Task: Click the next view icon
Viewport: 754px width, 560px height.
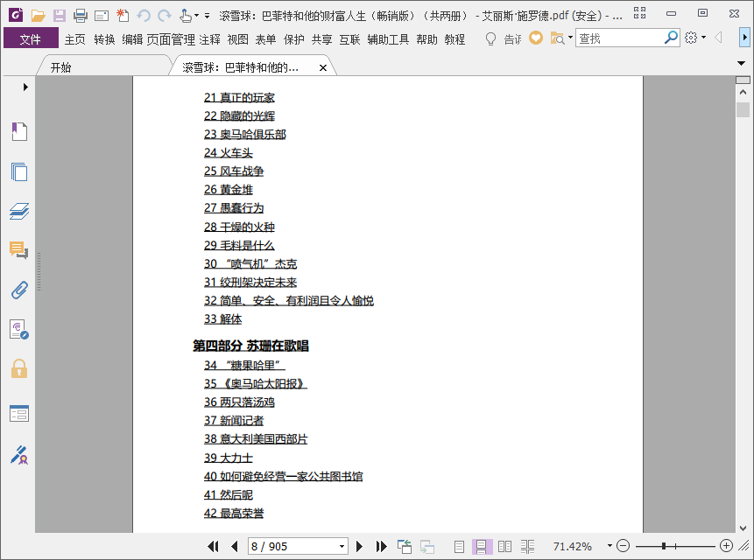Action: point(427,546)
